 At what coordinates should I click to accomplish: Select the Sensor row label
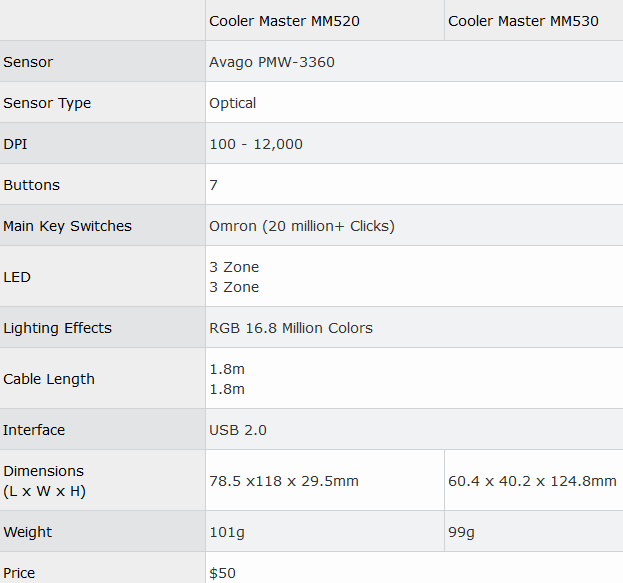(x=28, y=62)
